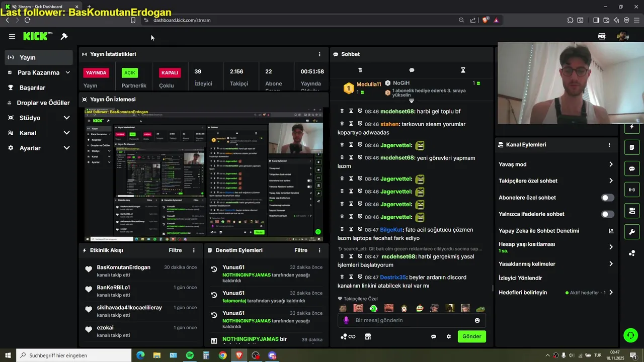
Task: Click Filtre in Etkinlik Akışı panel
Action: coord(175,250)
